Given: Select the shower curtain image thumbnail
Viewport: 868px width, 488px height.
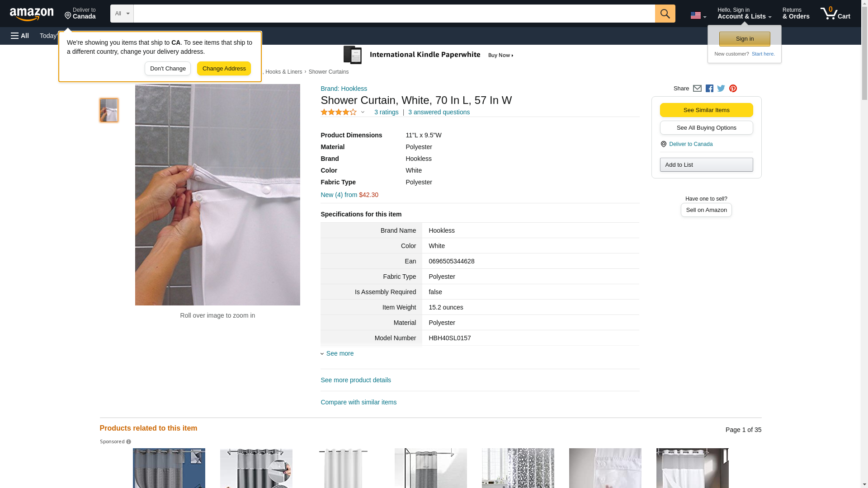Looking at the screenshot, I should (109, 110).
